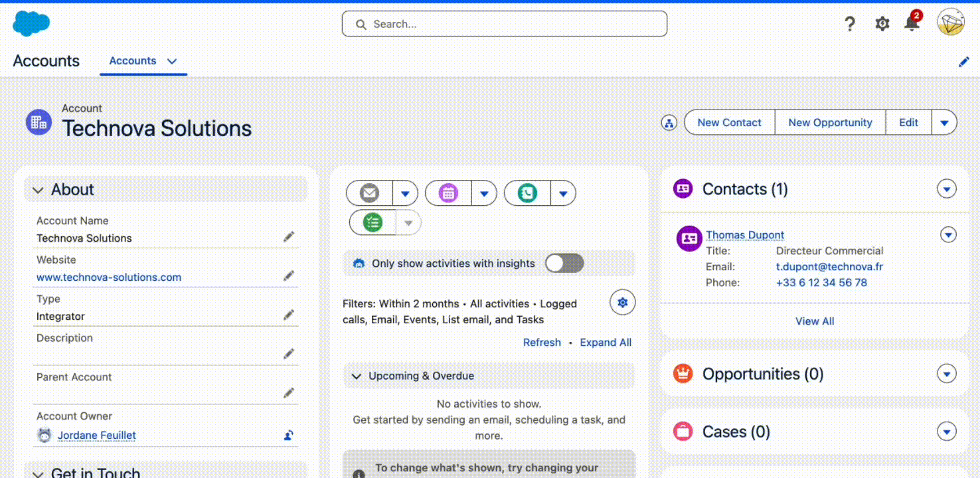
Task: Open the user profile avatar
Action: point(951,22)
